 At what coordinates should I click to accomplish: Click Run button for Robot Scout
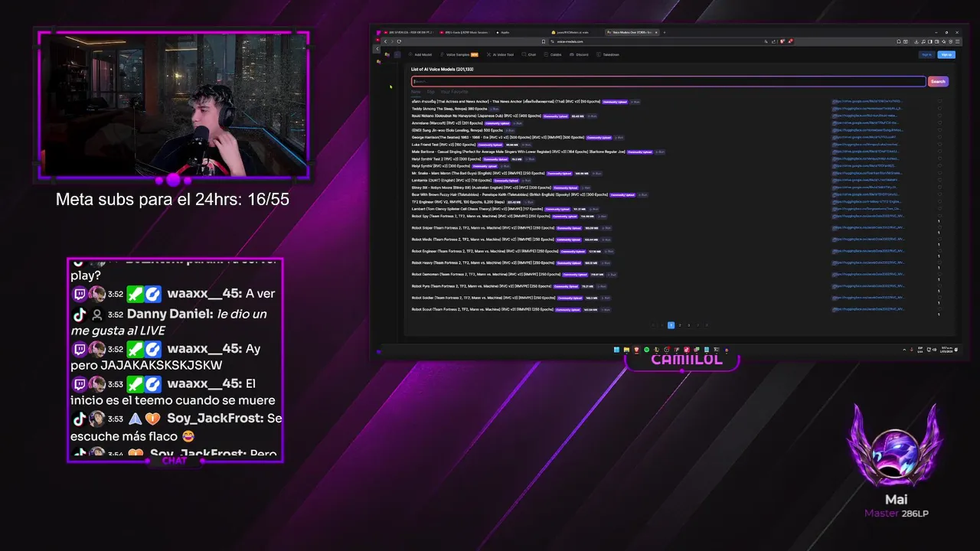(x=606, y=310)
